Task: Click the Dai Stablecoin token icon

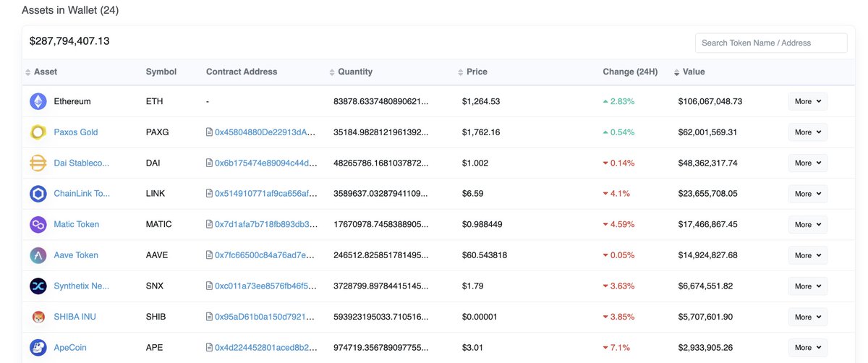Action: 38,163
